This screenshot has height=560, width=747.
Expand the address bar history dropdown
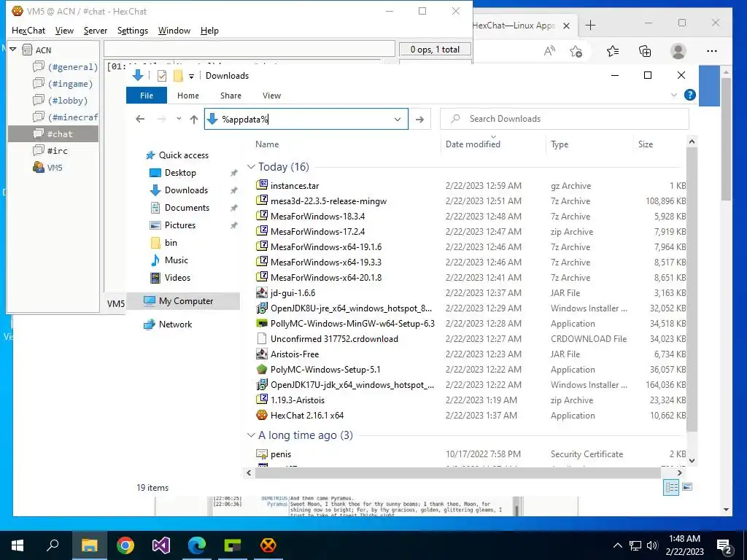click(398, 119)
